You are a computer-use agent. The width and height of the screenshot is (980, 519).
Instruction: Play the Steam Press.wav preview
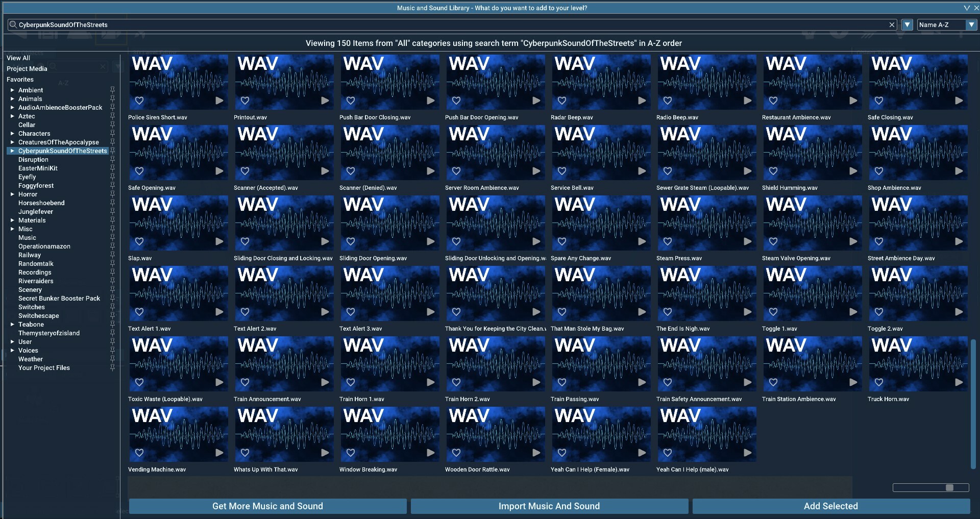(748, 241)
